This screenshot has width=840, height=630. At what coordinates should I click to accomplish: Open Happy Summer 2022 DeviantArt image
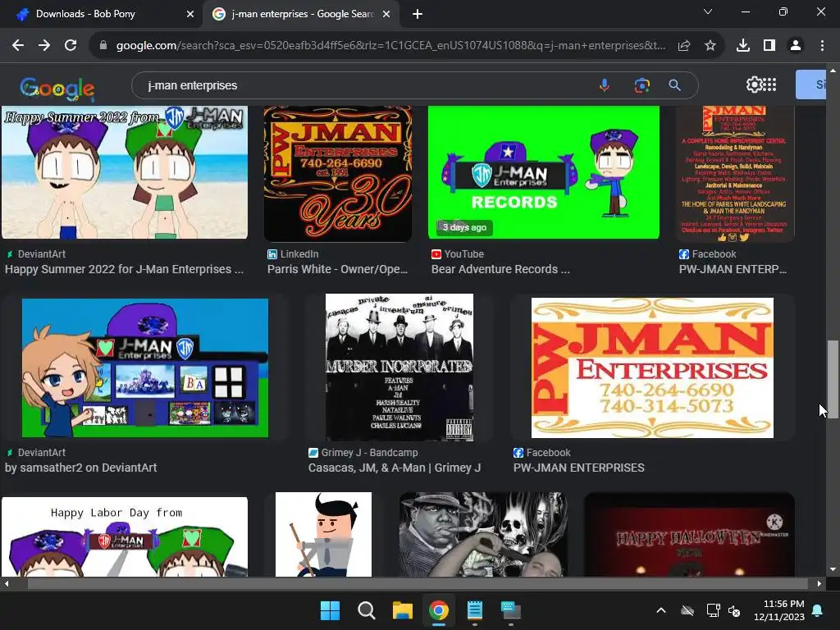point(125,172)
